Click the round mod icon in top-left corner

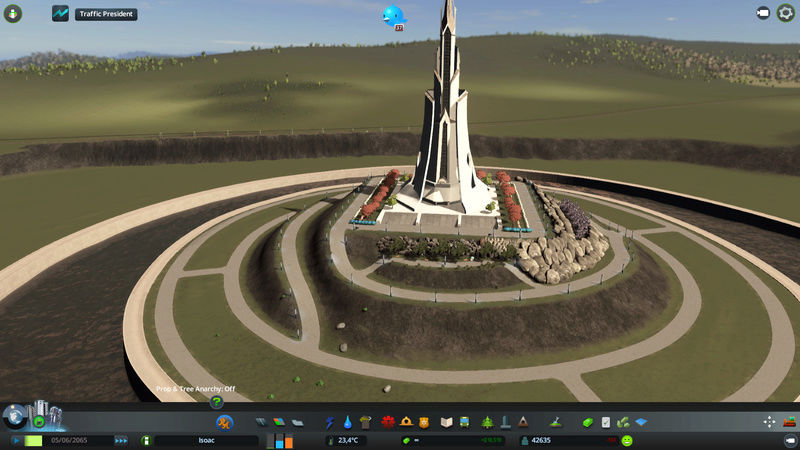click(13, 13)
